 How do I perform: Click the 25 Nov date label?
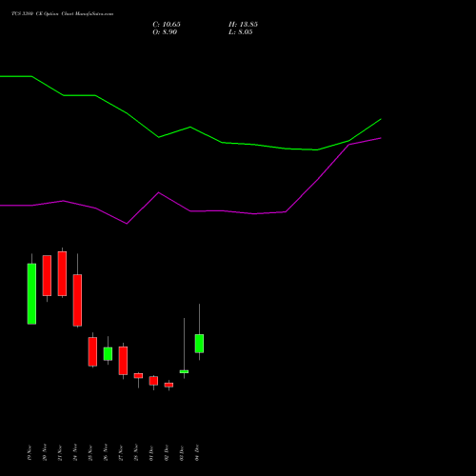(90, 453)
